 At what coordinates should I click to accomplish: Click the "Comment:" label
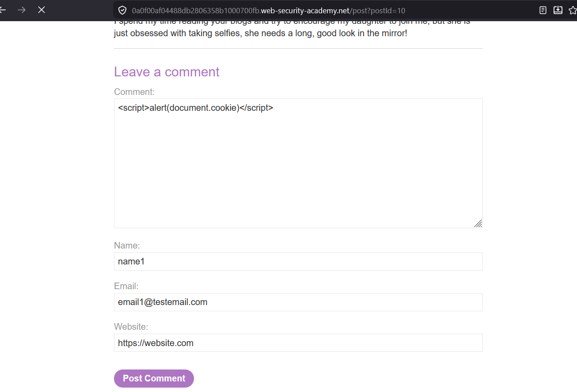click(134, 92)
